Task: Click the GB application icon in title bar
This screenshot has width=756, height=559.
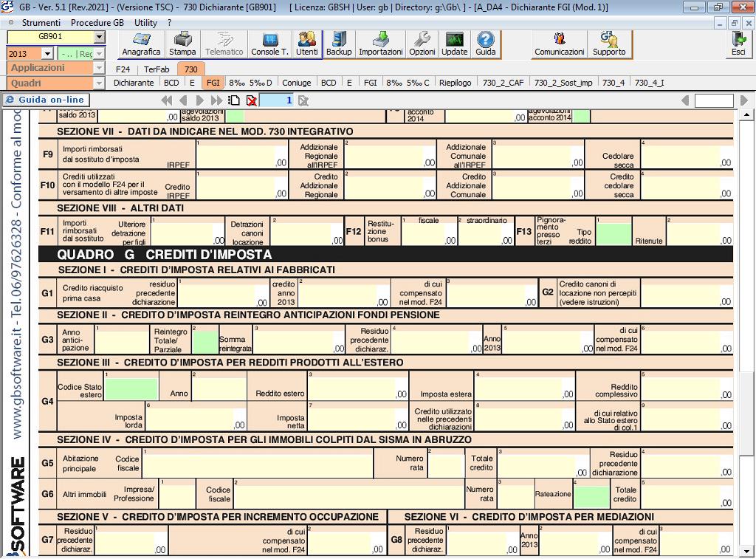Action: click(x=7, y=7)
